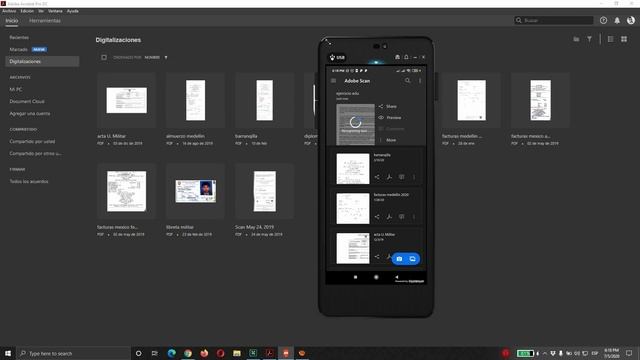Open the almuerzo medellin thumbnail

pyautogui.click(x=196, y=100)
